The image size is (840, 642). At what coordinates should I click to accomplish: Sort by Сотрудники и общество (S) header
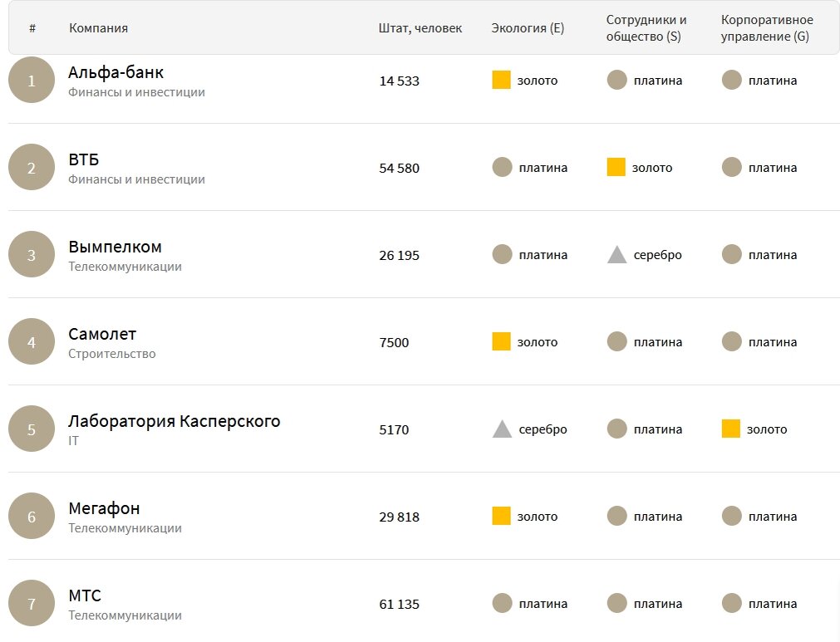point(646,28)
